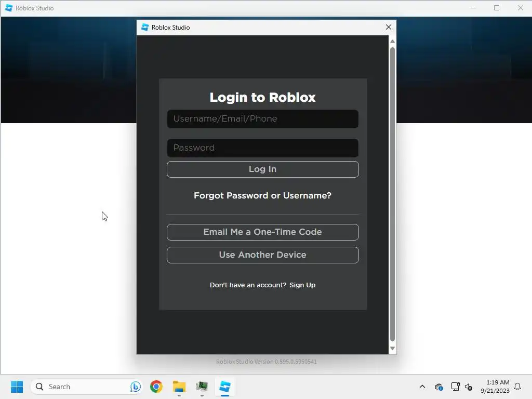Open the Windows Start menu

pyautogui.click(x=17, y=387)
